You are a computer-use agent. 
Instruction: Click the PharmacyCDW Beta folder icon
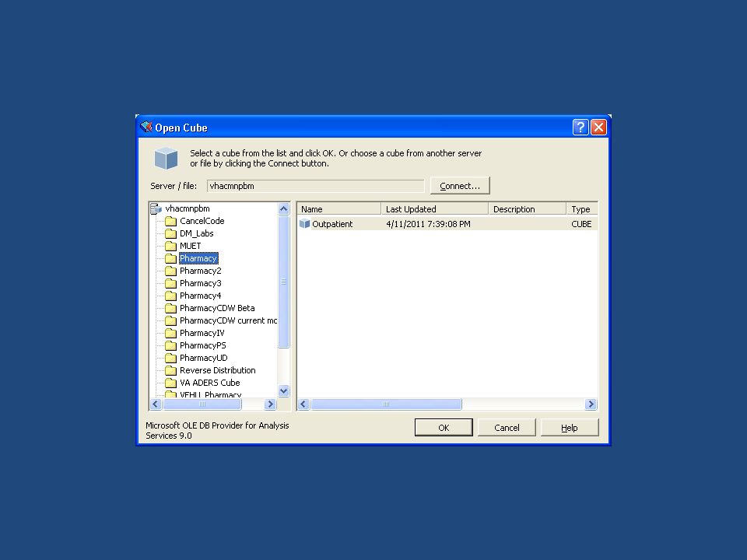(170, 309)
